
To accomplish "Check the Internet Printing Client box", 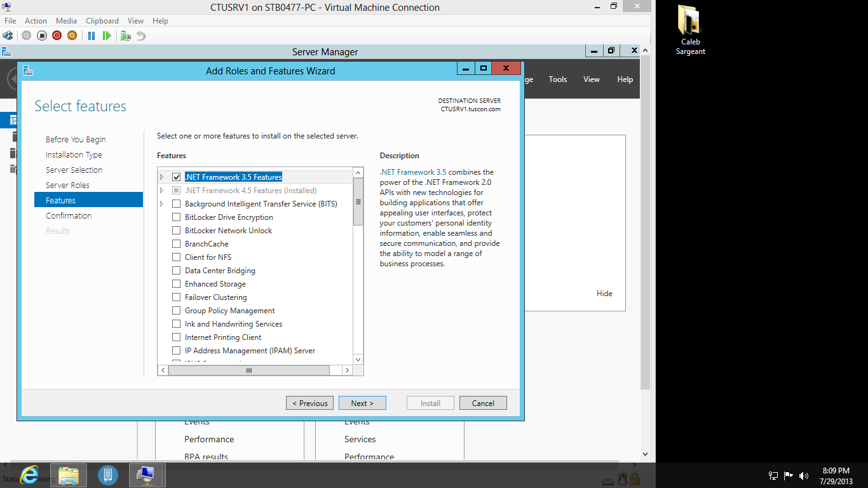I will (x=177, y=337).
